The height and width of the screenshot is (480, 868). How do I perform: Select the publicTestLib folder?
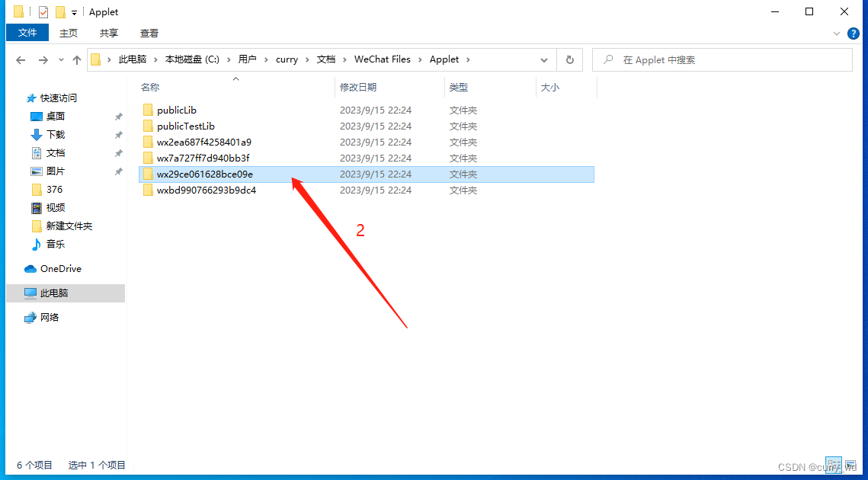366,126
